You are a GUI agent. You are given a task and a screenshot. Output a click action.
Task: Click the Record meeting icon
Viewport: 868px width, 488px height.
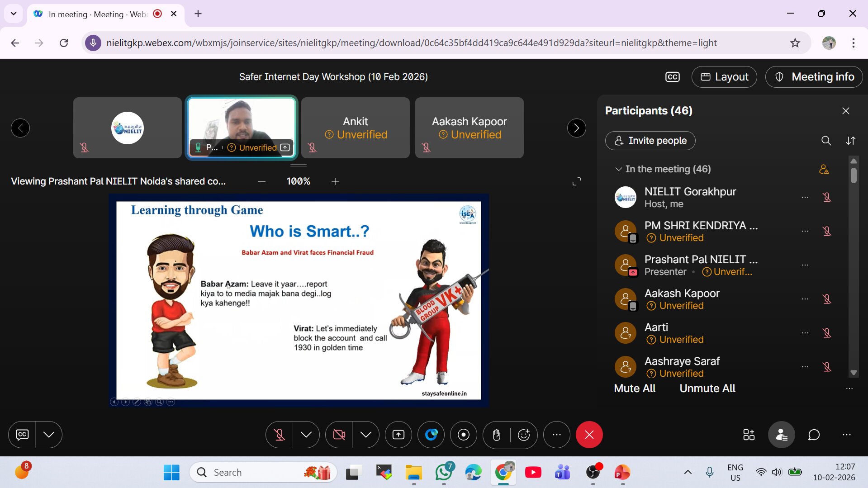point(464,435)
